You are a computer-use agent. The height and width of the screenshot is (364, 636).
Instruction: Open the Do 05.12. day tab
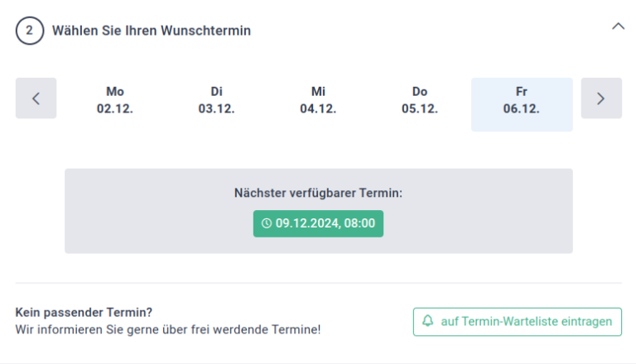pos(420,100)
